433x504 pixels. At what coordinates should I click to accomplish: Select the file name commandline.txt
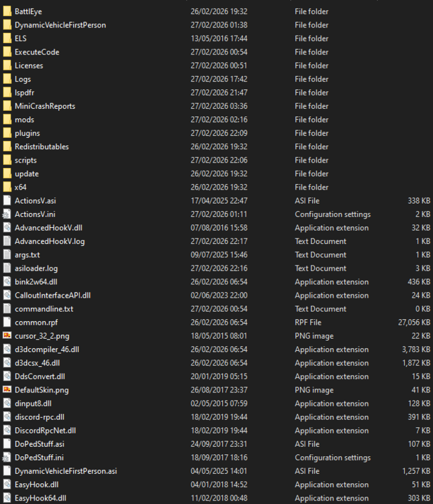click(44, 308)
